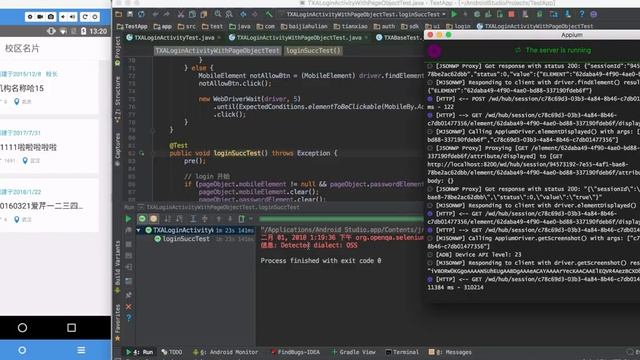
Task: Click the Replace icon in toolbar
Action: click(x=229, y=14)
